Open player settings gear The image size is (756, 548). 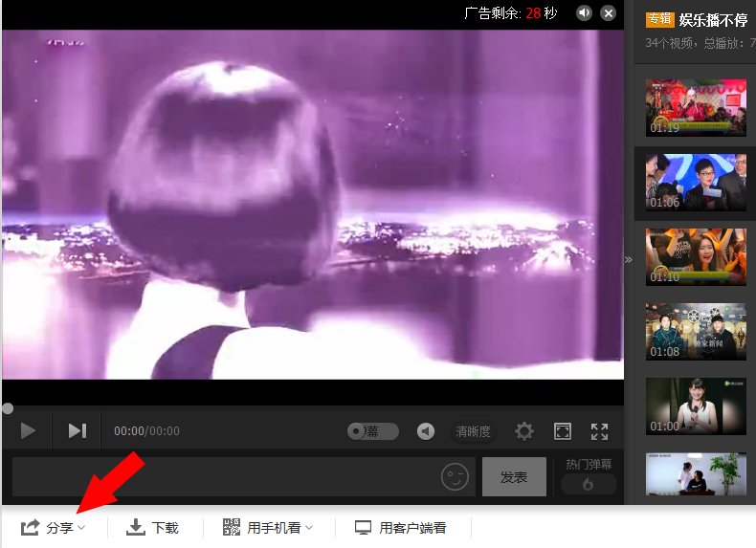tap(524, 431)
